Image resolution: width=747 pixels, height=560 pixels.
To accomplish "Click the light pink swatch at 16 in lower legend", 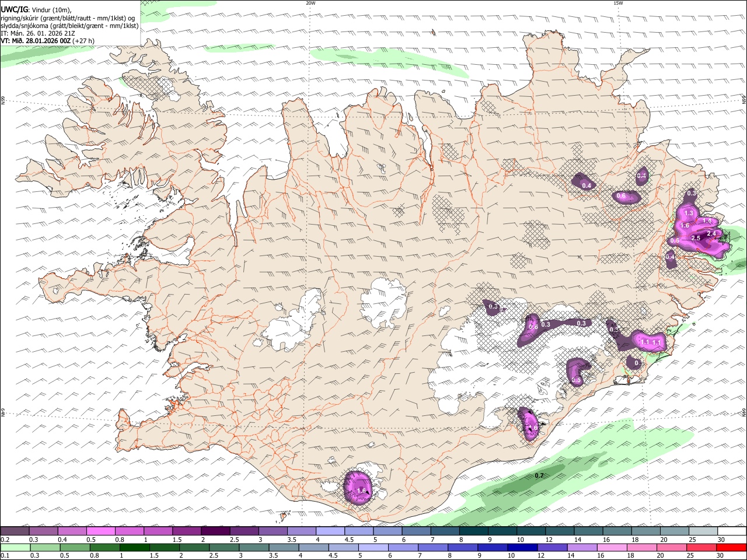I will click(612, 548).
